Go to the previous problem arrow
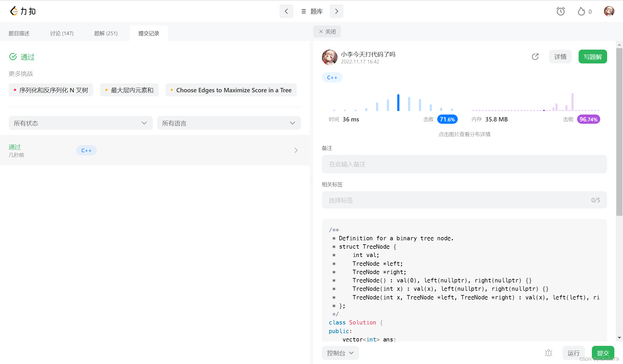623x364 pixels. pos(286,11)
